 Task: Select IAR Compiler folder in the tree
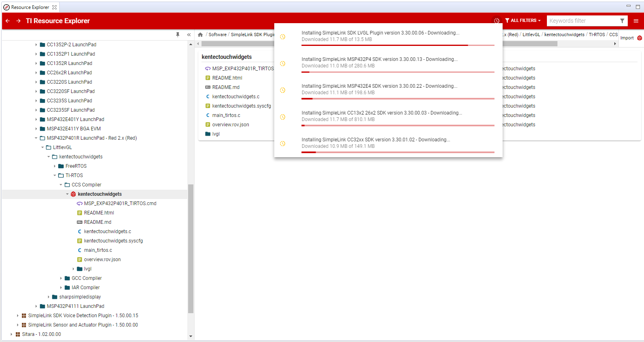tap(85, 288)
